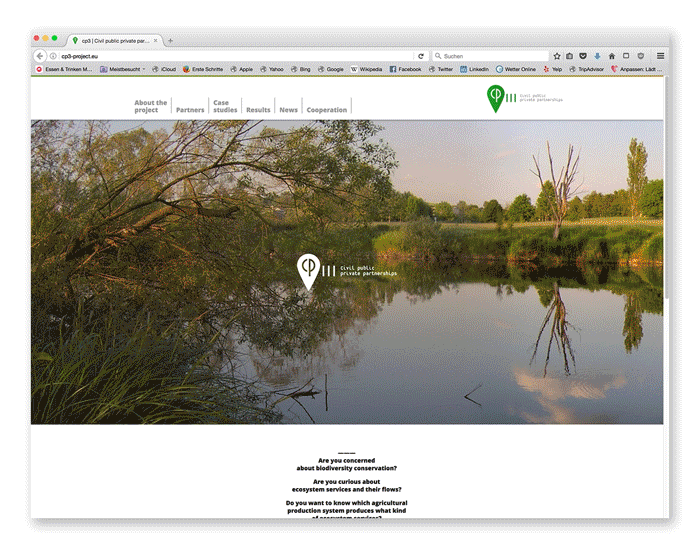700x548 pixels.
Task: Open the Firefox hamburger menu
Action: 660,56
